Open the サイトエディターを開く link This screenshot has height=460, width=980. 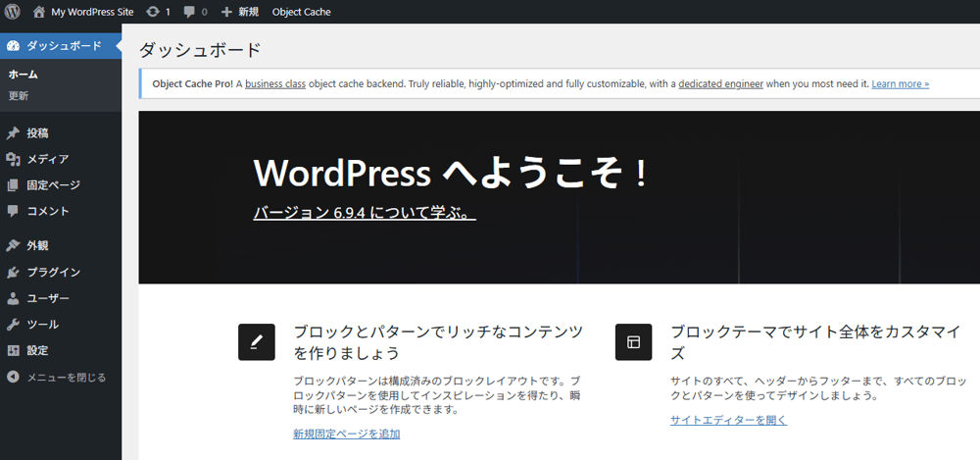click(x=728, y=420)
